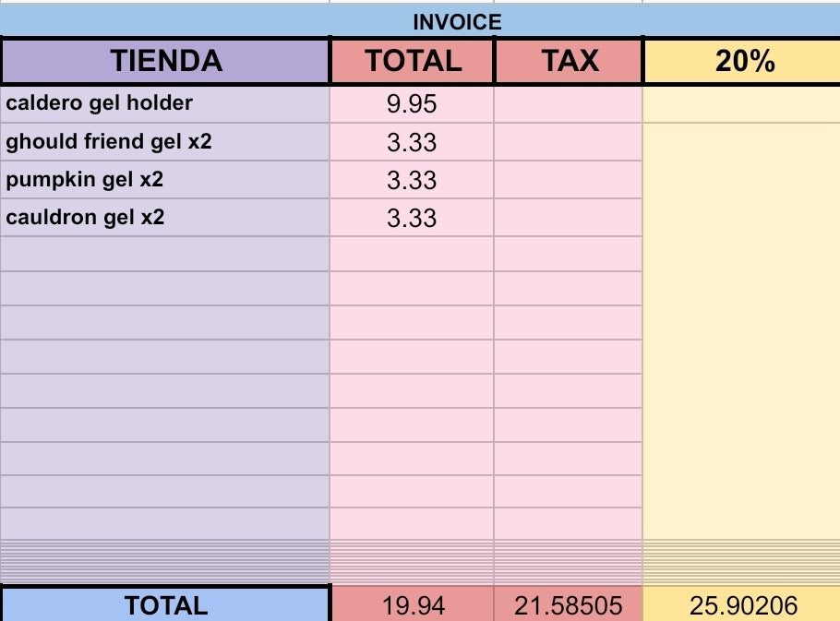Screen dimensions: 840x621
Task: Select the 'ghould friend gel x2' cell
Action: click(166, 142)
